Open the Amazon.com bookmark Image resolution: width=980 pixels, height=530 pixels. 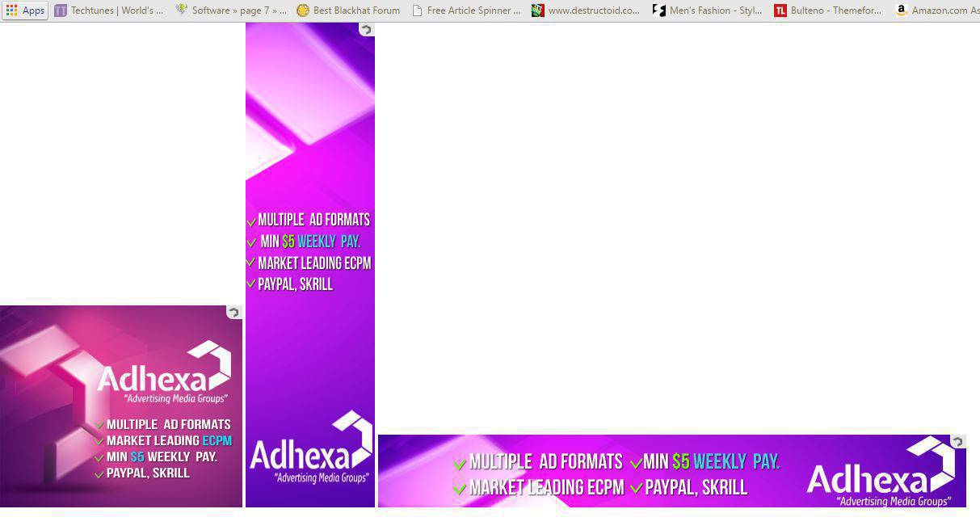[937, 11]
